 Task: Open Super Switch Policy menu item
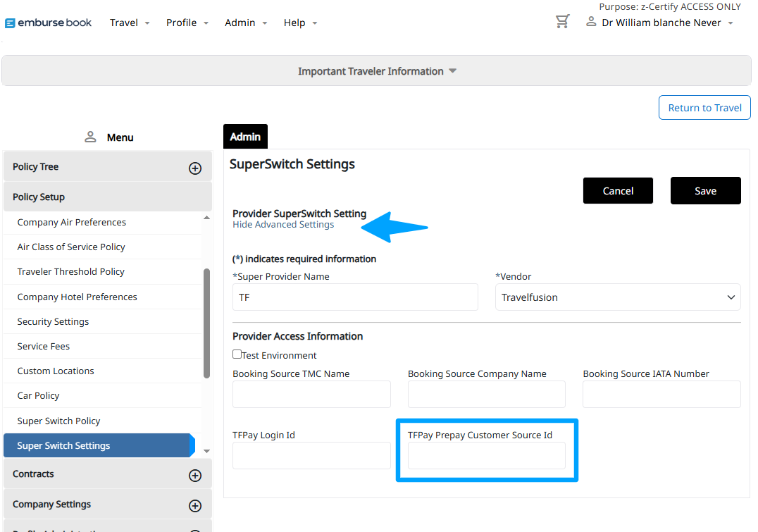coord(58,421)
